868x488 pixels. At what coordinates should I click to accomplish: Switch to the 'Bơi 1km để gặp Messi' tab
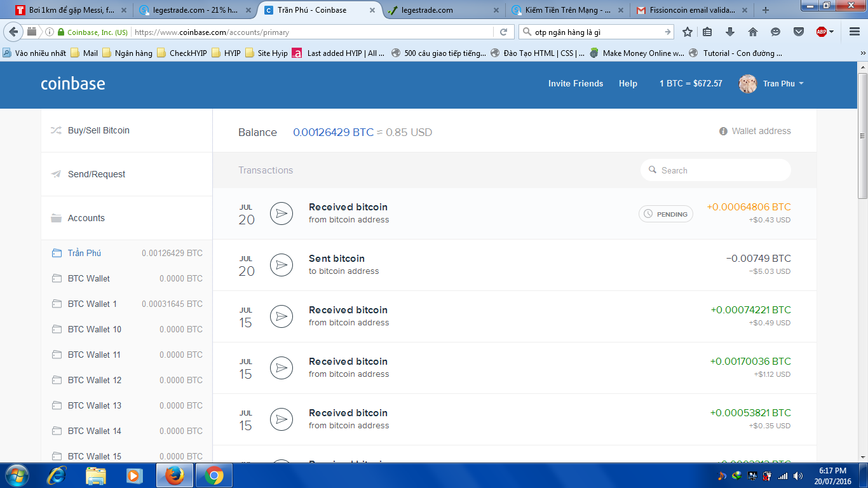point(72,10)
